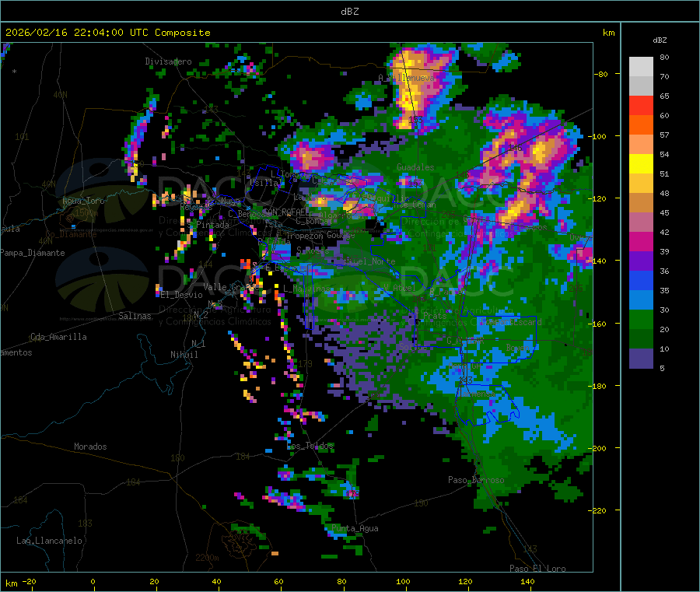Click the El_Desvio place label
700x592 pixels.
point(181,295)
